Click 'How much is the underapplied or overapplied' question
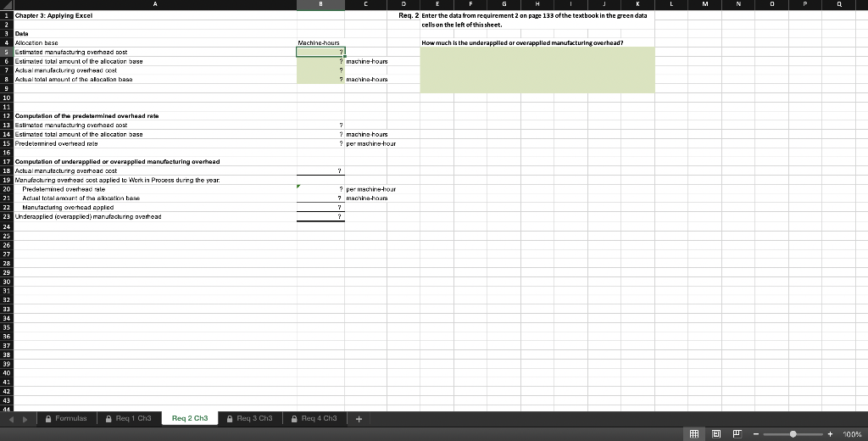Viewport: 868px width, 441px height. (x=522, y=42)
